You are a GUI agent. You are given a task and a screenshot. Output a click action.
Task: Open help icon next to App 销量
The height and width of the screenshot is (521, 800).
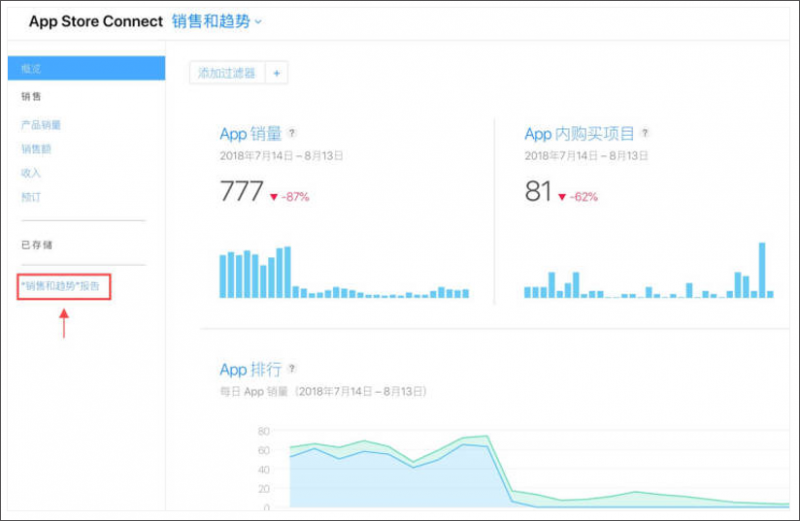(x=291, y=133)
